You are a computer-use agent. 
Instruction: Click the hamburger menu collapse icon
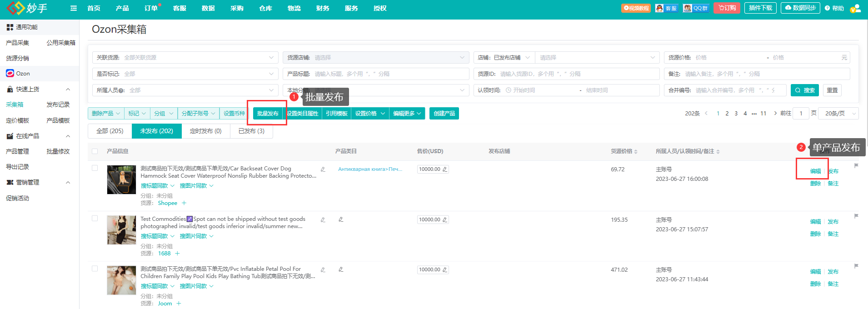point(74,8)
